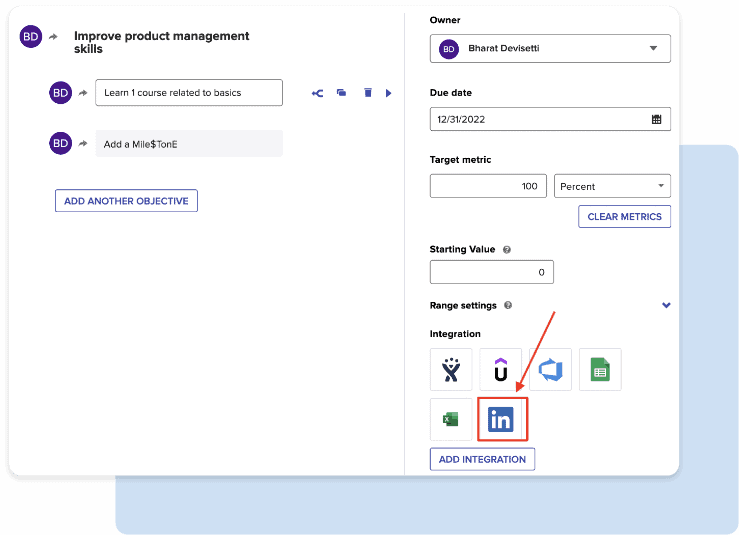Click the BD avatar beside 'Add a Mile$TonE'

[x=60, y=143]
